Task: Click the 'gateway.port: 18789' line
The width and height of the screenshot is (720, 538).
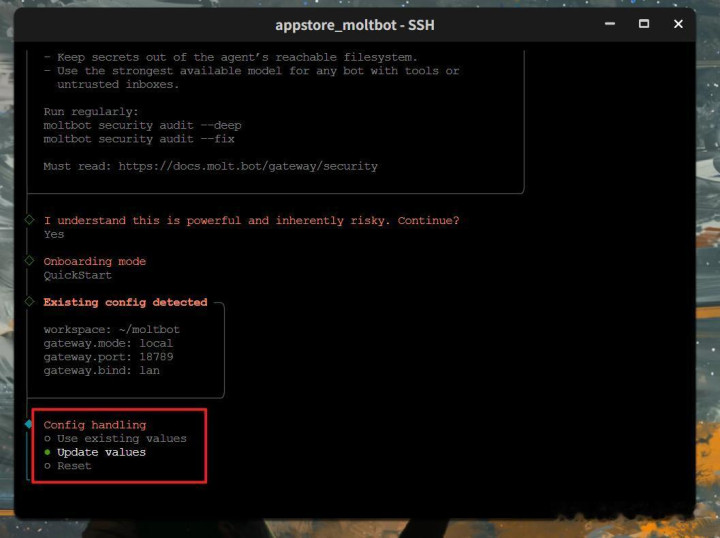Action: pyautogui.click(x=108, y=357)
